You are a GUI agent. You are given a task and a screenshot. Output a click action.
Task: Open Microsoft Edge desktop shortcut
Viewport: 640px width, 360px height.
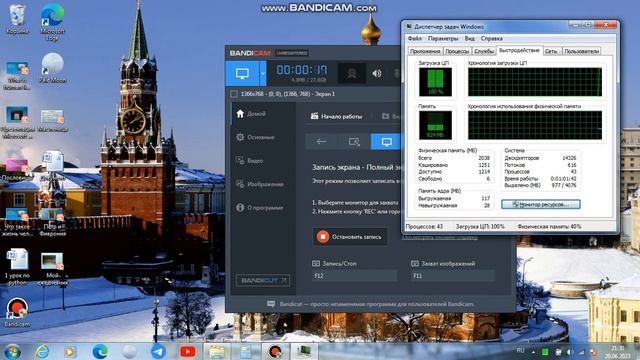[52, 21]
